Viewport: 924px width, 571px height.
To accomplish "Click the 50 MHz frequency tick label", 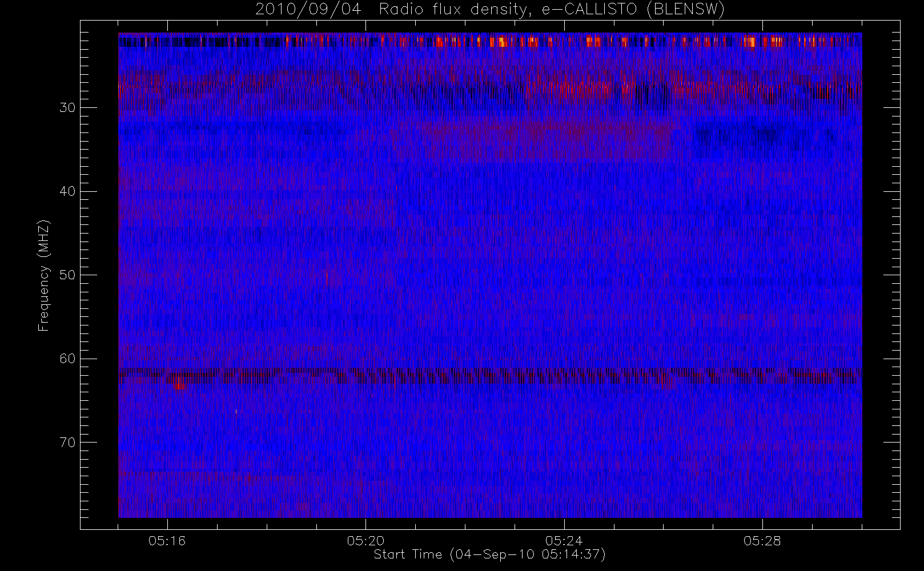I will pos(67,275).
